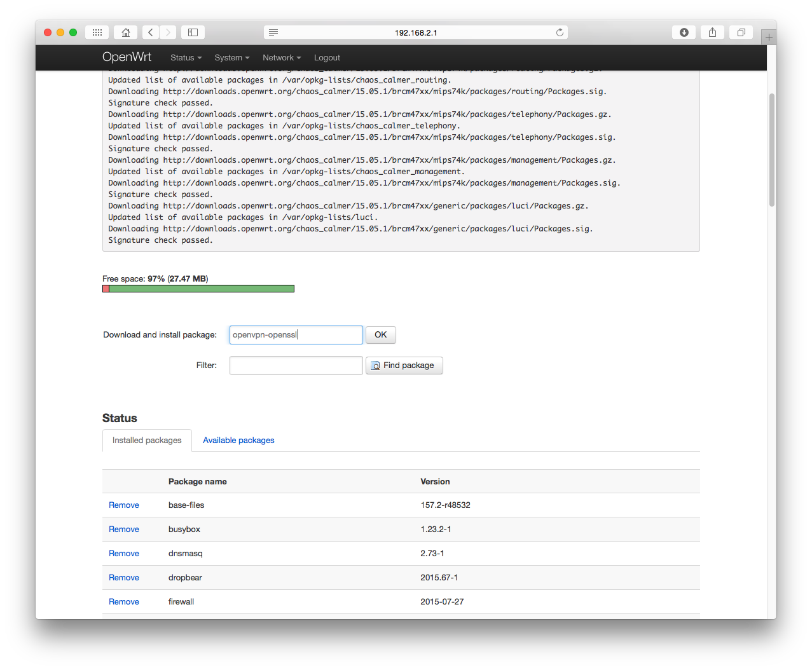Show Reader view icon in address bar
Image resolution: width=812 pixels, height=670 pixels.
[273, 32]
